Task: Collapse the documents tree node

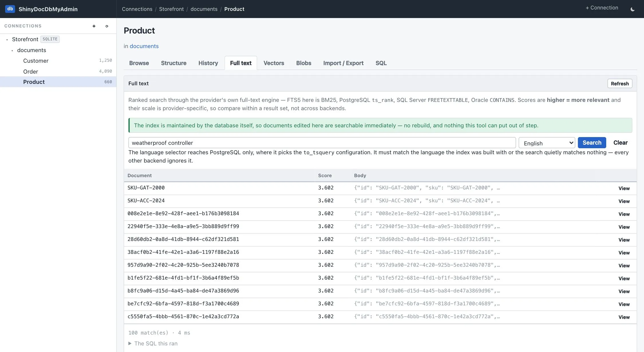Action: click(12, 51)
